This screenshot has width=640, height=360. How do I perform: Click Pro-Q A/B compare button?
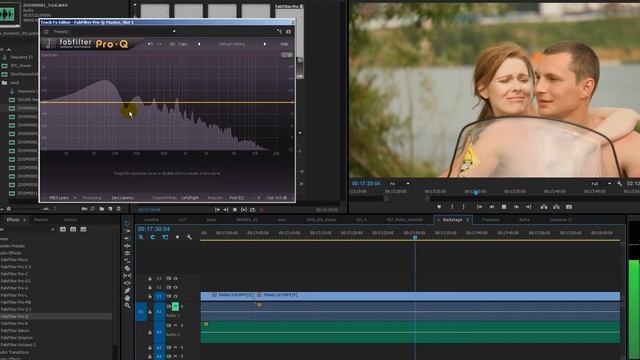[x=172, y=44]
